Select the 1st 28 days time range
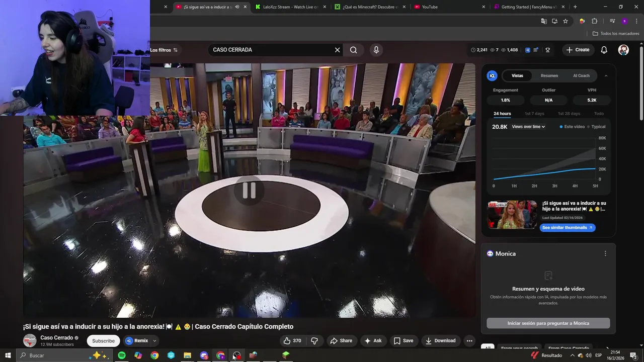 569,114
